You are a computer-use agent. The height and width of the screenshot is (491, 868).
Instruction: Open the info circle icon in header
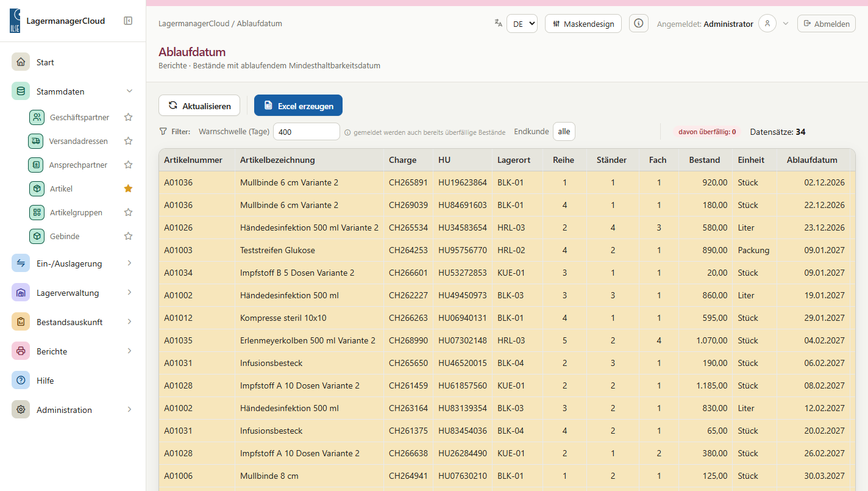[x=639, y=23]
